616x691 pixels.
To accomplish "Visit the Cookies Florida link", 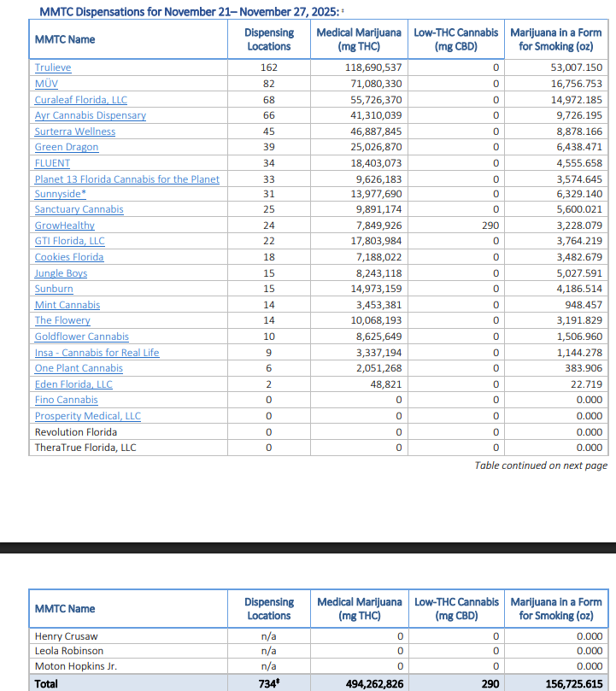I will (x=69, y=257).
